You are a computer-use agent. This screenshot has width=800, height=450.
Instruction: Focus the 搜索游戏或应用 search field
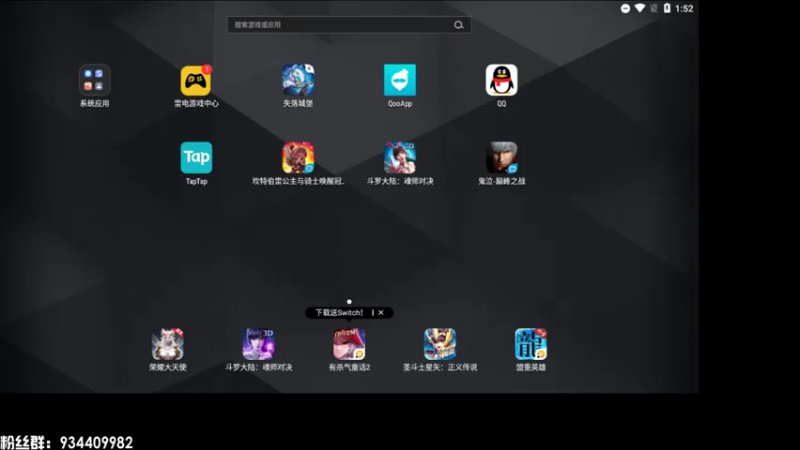coord(349,24)
